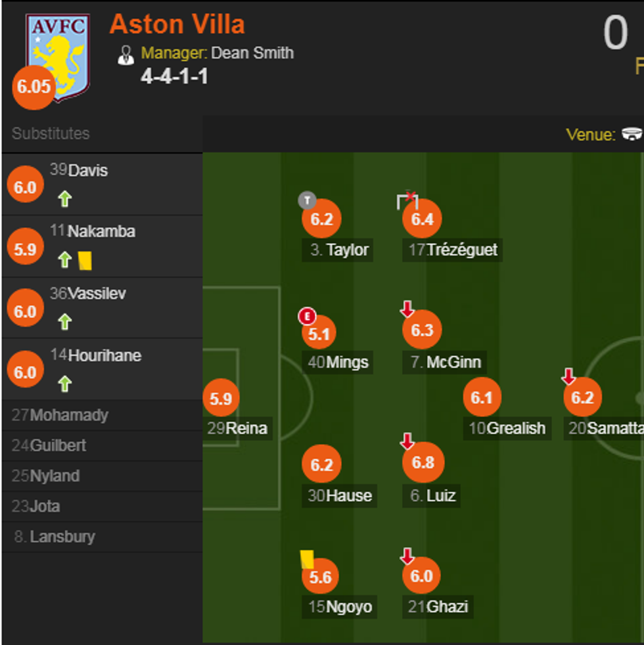Click the stadium venue icon
Viewport: 644px width, 645px height.
[632, 134]
